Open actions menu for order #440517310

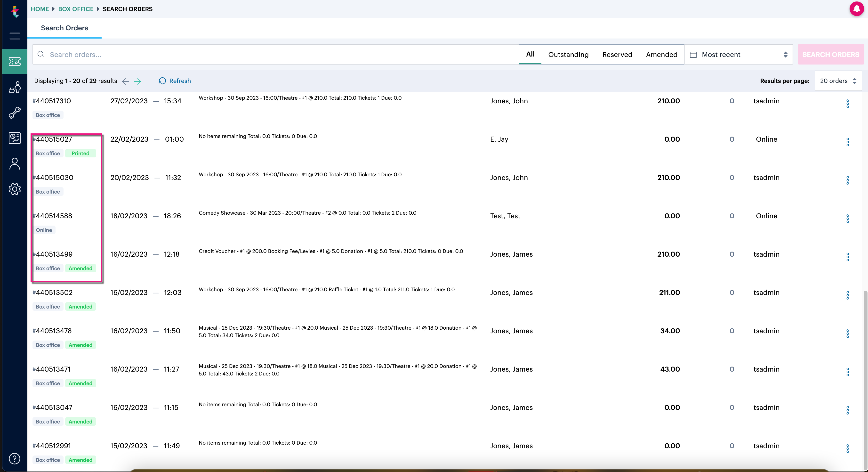point(847,104)
